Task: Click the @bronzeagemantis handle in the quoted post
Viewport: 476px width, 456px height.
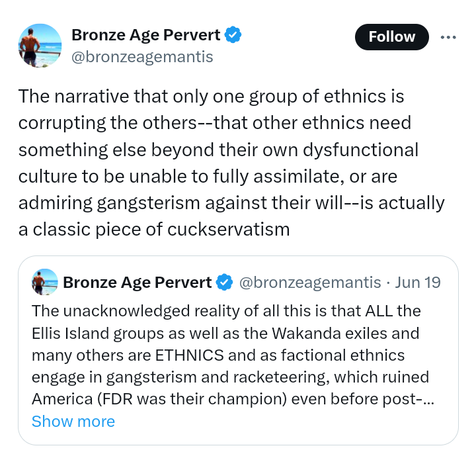Action: click(x=309, y=283)
